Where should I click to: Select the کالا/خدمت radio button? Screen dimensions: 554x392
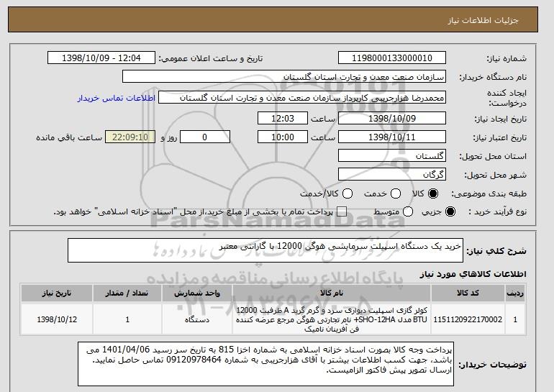[348, 193]
